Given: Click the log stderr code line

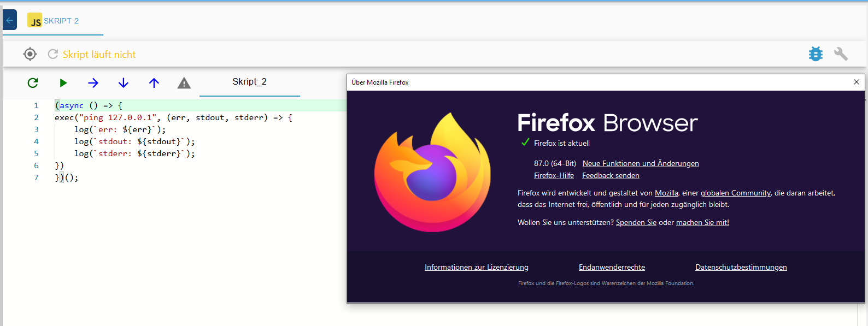Looking at the screenshot, I should (134, 153).
